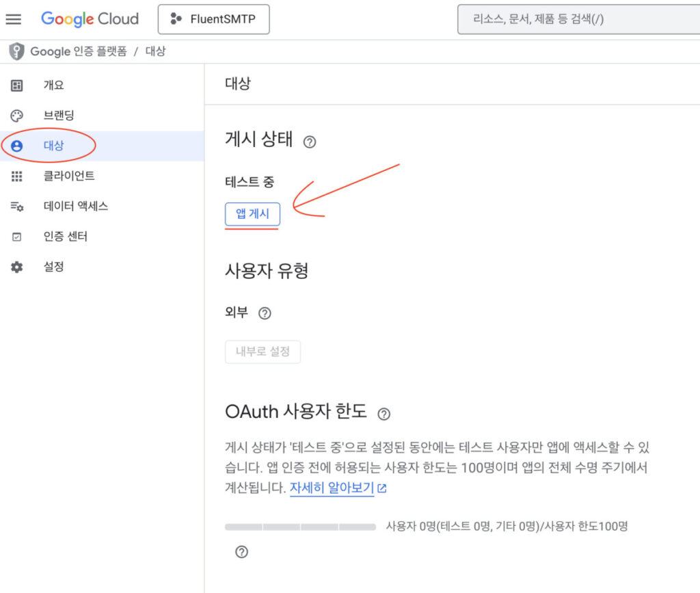
Task: Focus the resource search field
Action: (x=578, y=19)
